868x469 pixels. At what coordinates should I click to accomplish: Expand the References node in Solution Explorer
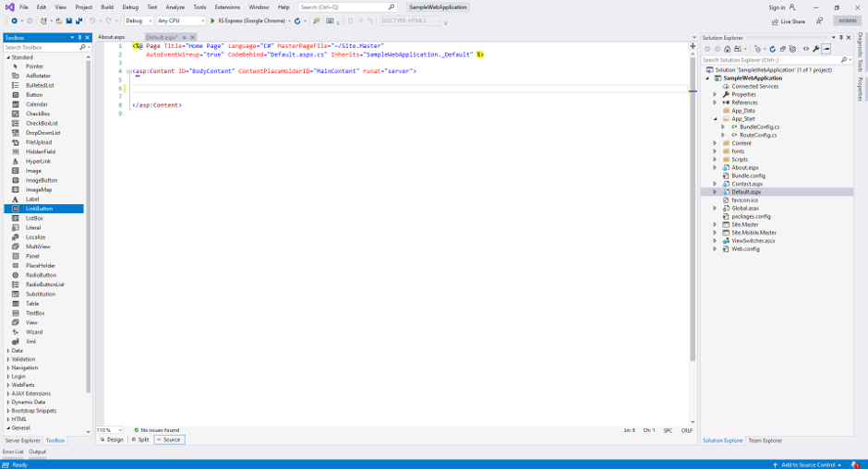pos(715,102)
